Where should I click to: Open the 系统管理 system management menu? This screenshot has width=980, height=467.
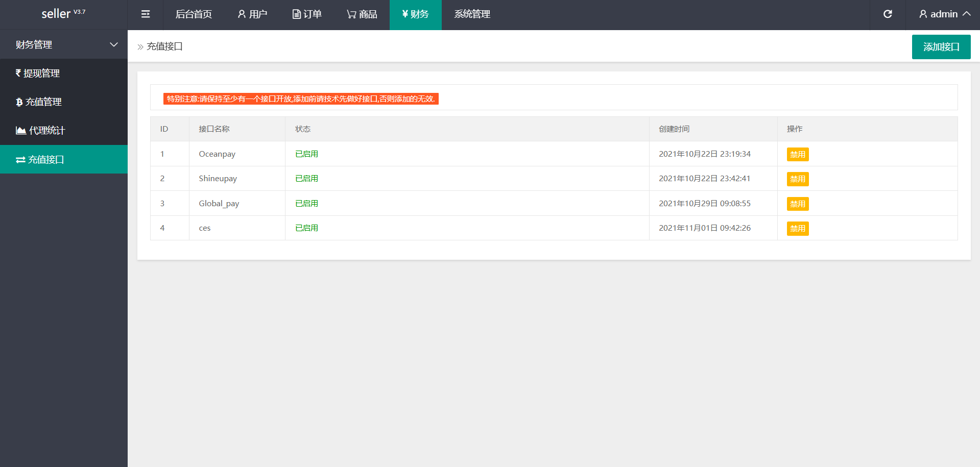click(x=472, y=14)
